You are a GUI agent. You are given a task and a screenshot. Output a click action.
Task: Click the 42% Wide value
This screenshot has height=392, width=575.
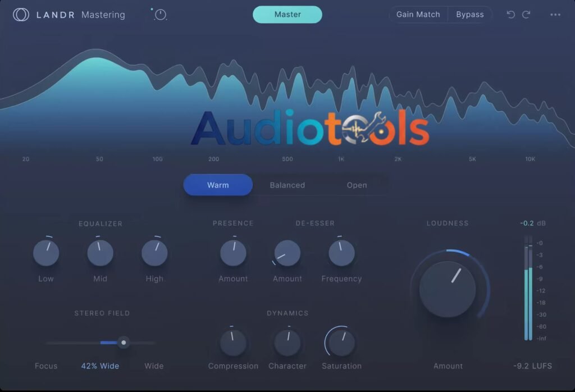tap(100, 366)
